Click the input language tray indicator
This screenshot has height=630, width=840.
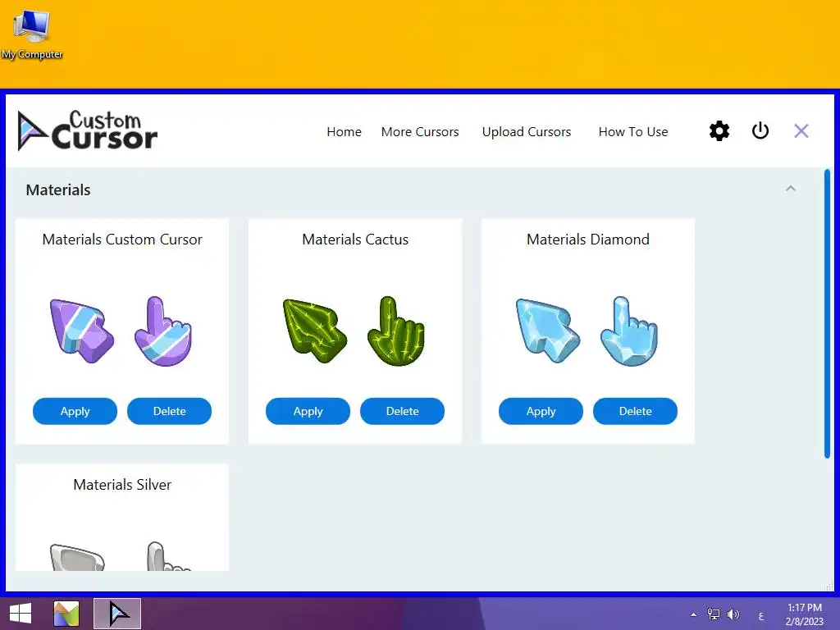pos(760,617)
